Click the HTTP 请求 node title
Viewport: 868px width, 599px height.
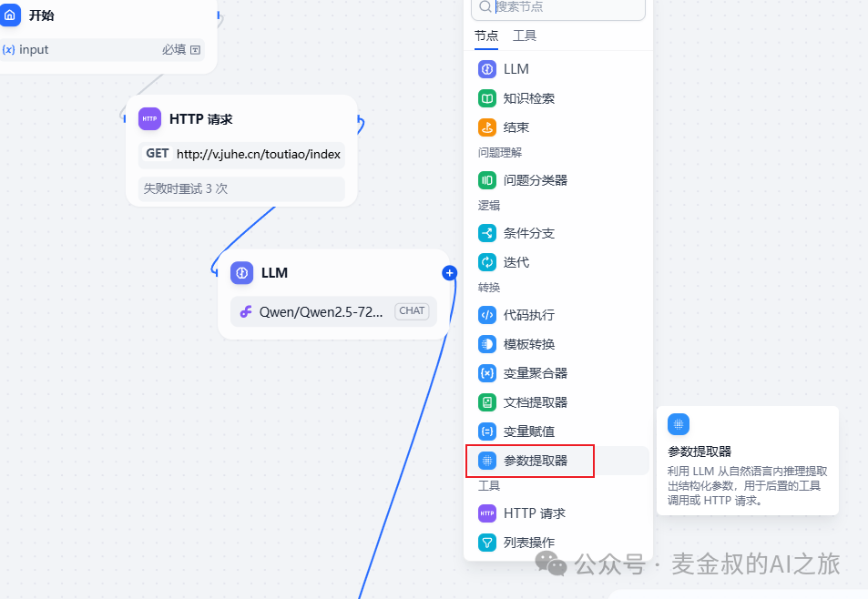pos(201,119)
